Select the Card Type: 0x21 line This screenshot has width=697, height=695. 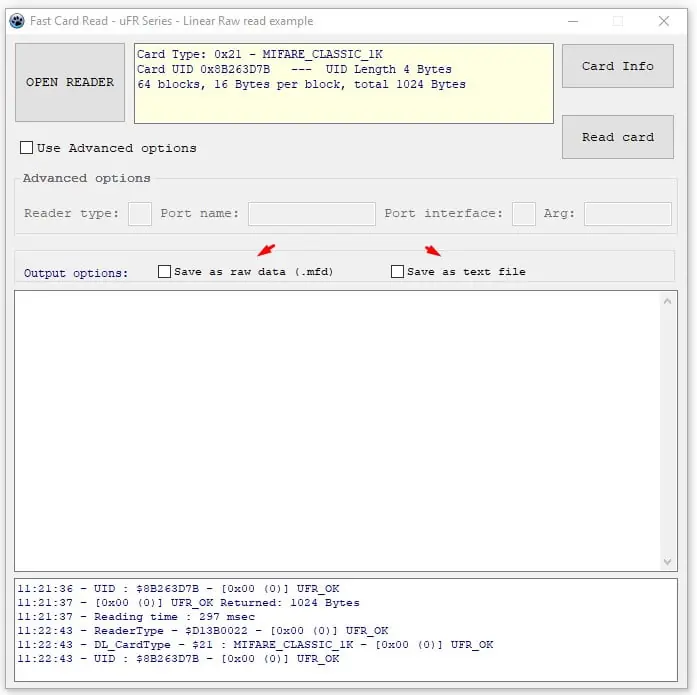(260, 54)
